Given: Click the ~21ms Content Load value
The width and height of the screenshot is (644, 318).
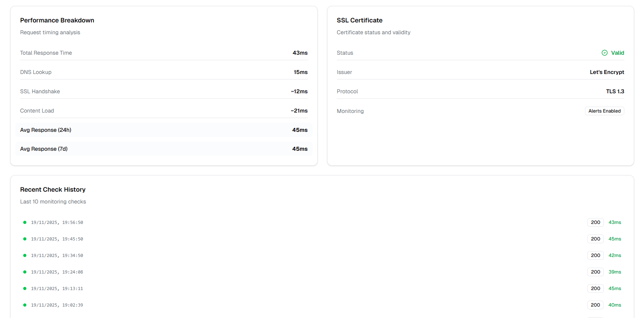Looking at the screenshot, I should click(299, 111).
